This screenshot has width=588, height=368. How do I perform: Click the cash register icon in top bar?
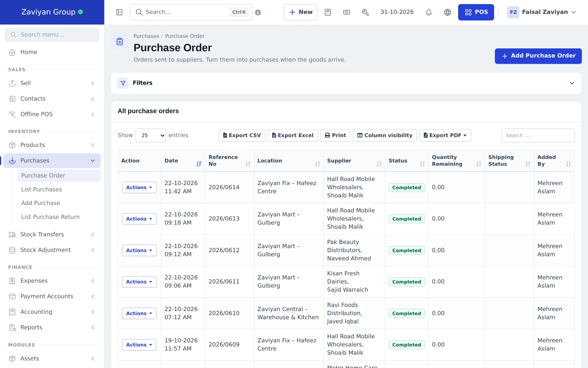point(347,12)
